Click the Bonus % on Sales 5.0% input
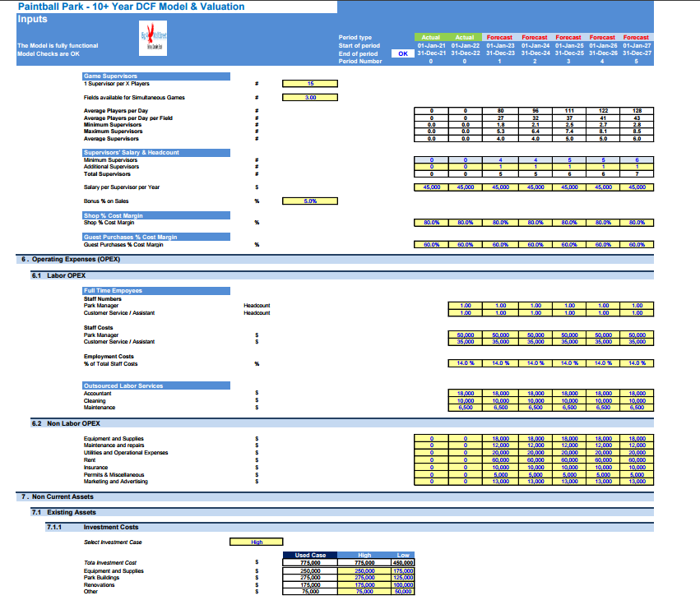Screen dimensions: 700x600 310,201
